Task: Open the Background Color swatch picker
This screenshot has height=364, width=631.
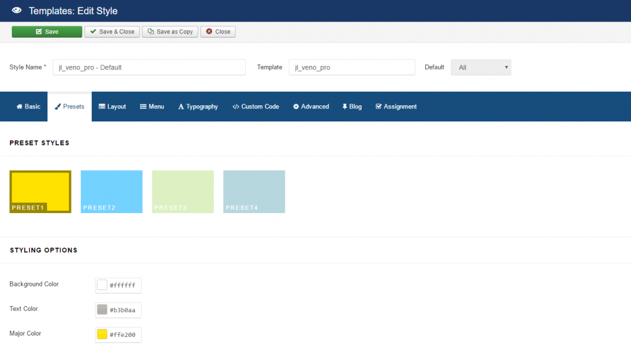Action: 102,285
